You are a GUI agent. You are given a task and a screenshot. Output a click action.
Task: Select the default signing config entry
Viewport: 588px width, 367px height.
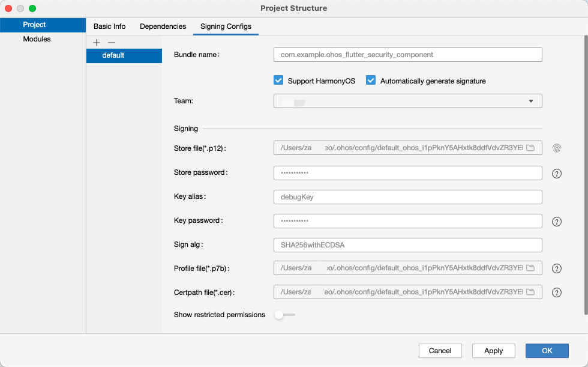coord(124,55)
